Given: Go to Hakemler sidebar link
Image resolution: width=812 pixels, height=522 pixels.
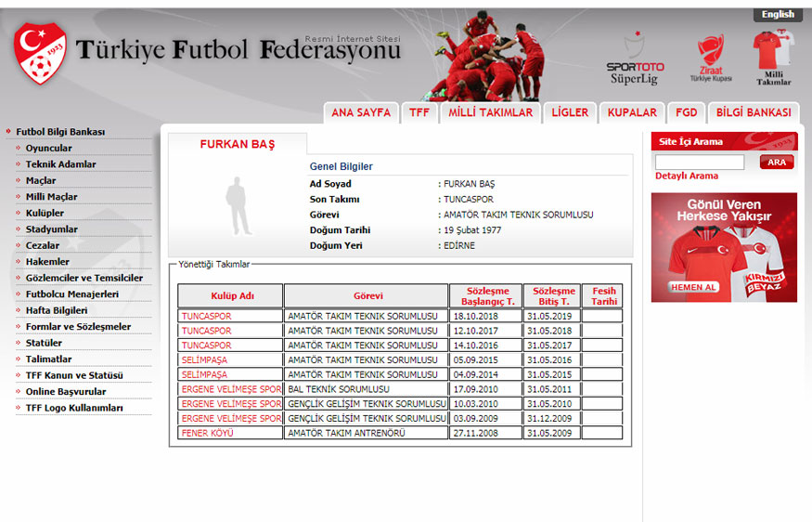Looking at the screenshot, I should click(x=47, y=262).
